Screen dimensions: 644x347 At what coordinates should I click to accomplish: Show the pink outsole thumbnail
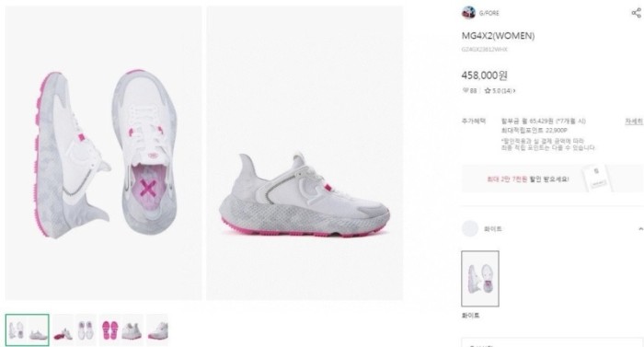(109, 330)
